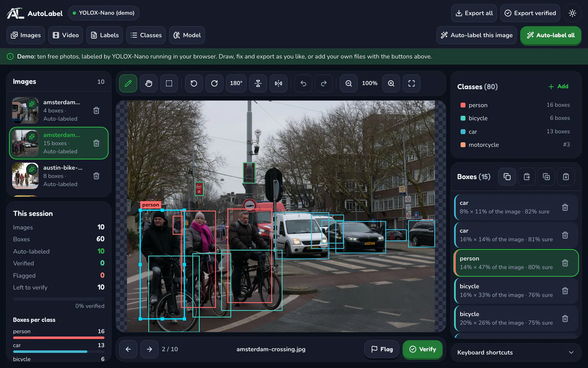Delete the first amsterdam image with 4 boxes
Screen dimensions: 588x368
coord(96,110)
